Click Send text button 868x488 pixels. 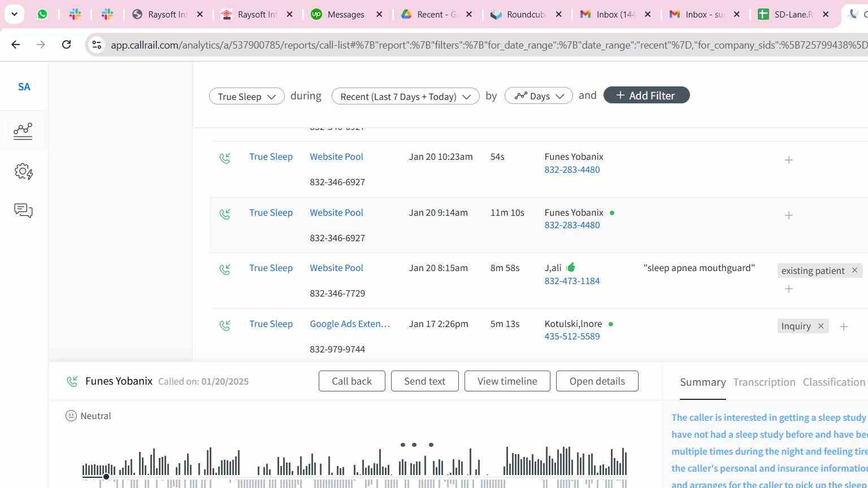tap(424, 381)
